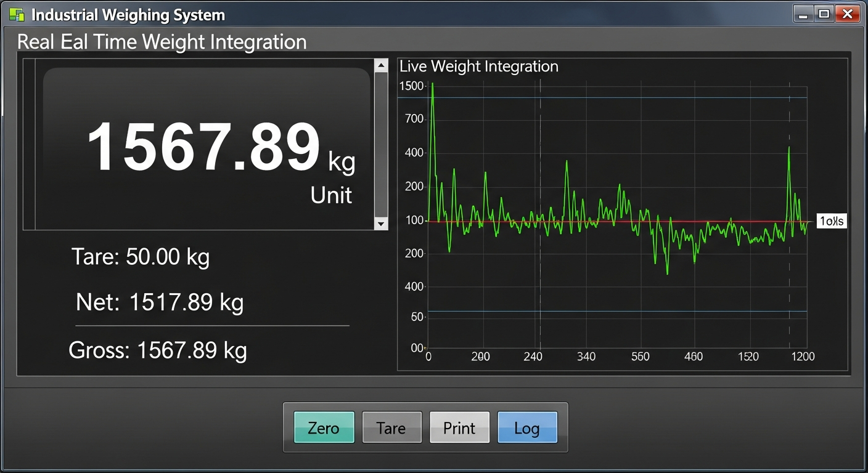Select the "Tare: 50.00 kg" value
868x473 pixels.
point(141,257)
